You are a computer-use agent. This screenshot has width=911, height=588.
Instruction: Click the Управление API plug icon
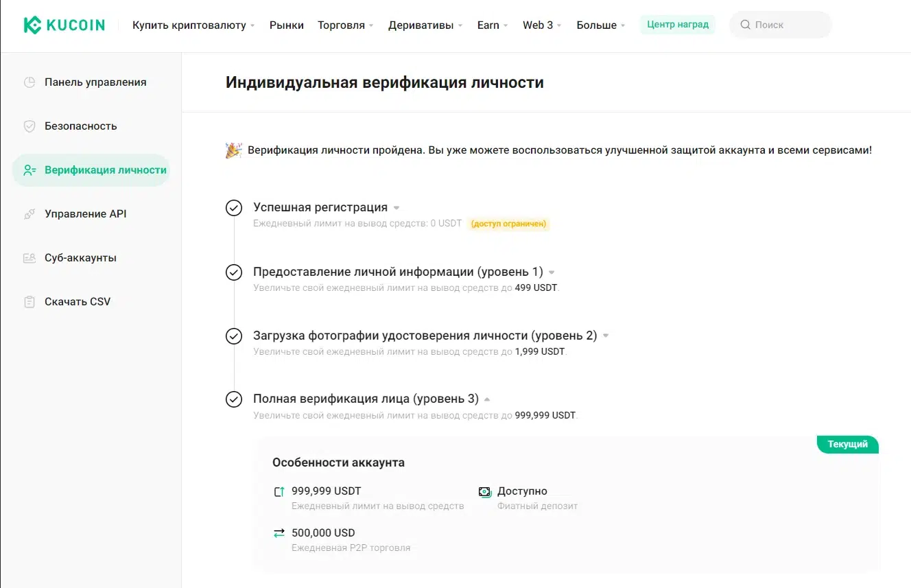pos(29,214)
